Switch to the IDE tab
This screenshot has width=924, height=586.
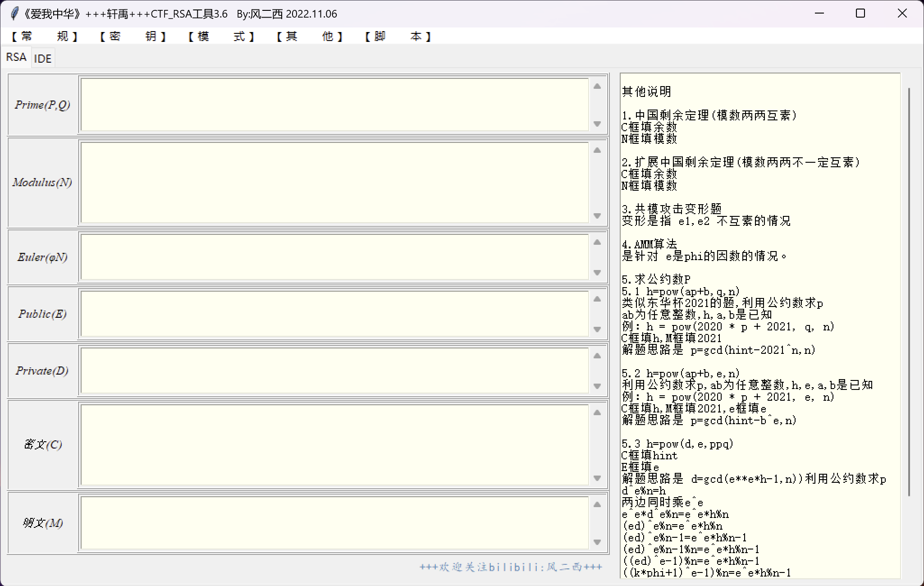(x=43, y=59)
